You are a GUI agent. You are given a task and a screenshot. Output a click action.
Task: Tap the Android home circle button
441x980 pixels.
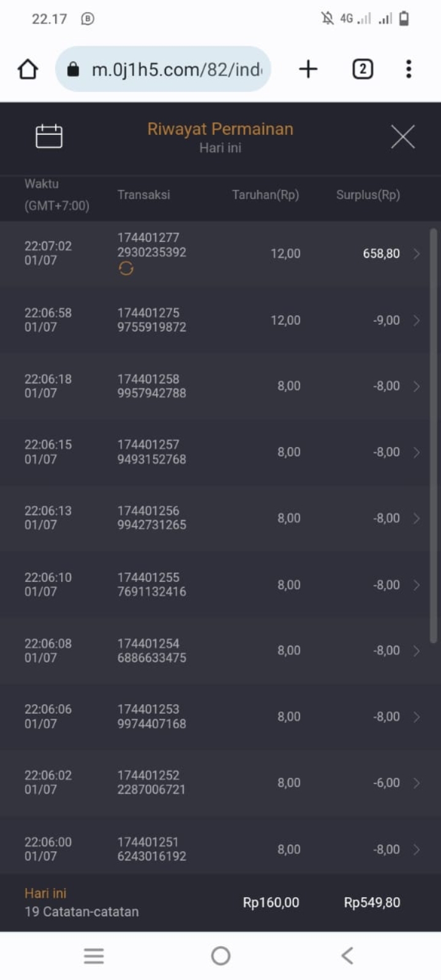pos(221,956)
